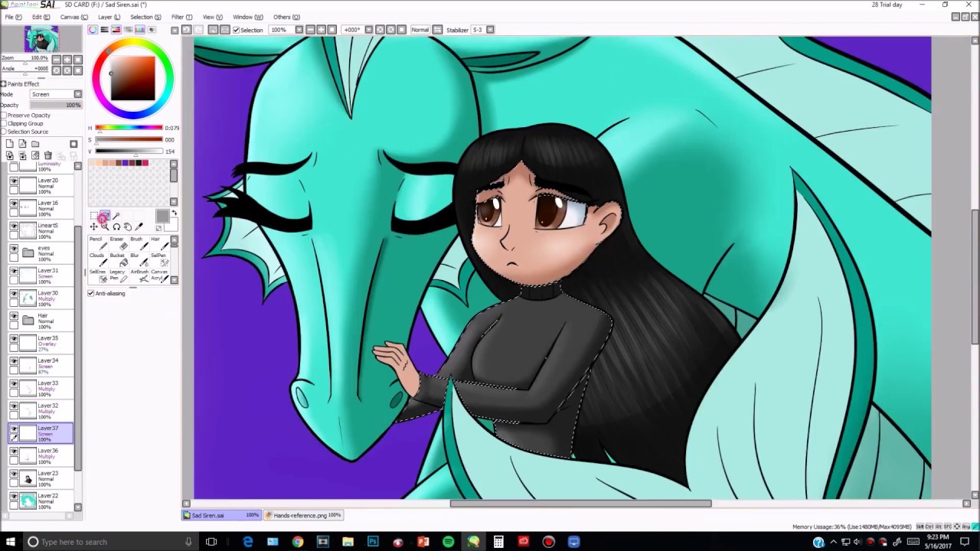The image size is (980, 551).
Task: Enable Selection Source checkbox
Action: (4, 132)
